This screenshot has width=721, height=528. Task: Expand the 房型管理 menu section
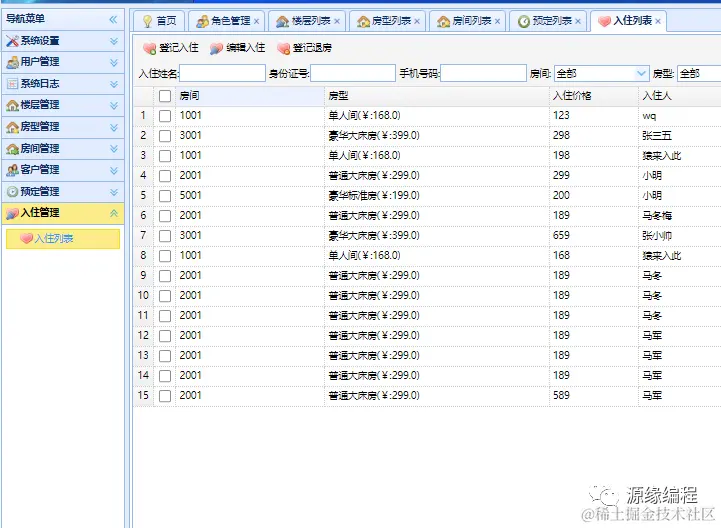click(x=114, y=127)
